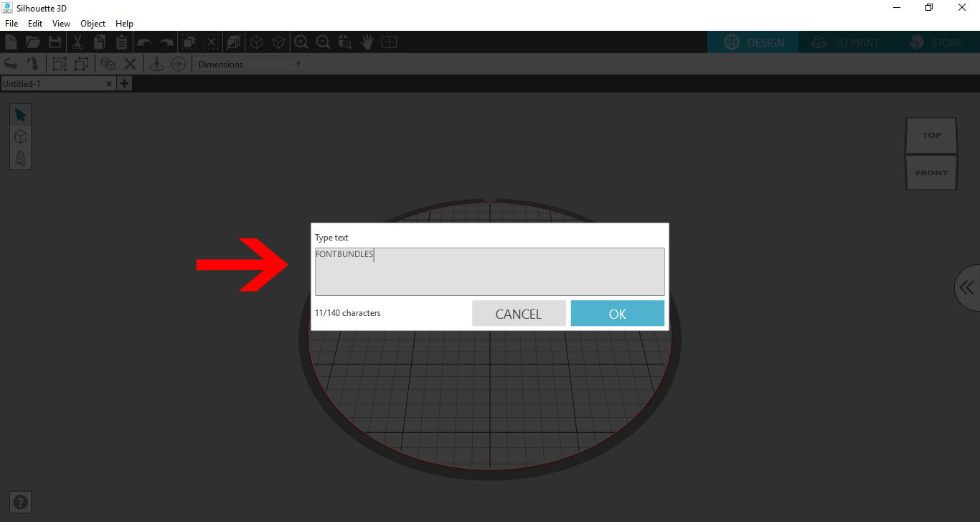Viewport: 980px width, 522px height.
Task: Open the Dimensions dropdown
Action: 250,64
